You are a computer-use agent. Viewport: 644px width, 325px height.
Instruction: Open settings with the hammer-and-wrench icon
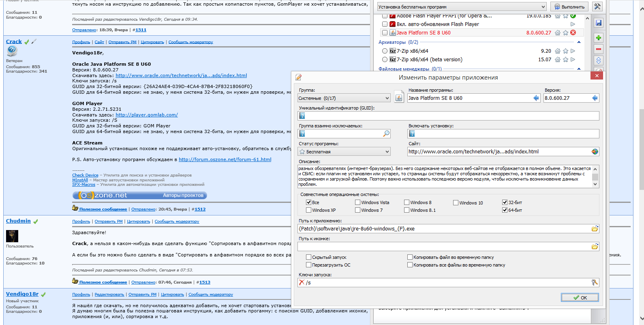597,6
